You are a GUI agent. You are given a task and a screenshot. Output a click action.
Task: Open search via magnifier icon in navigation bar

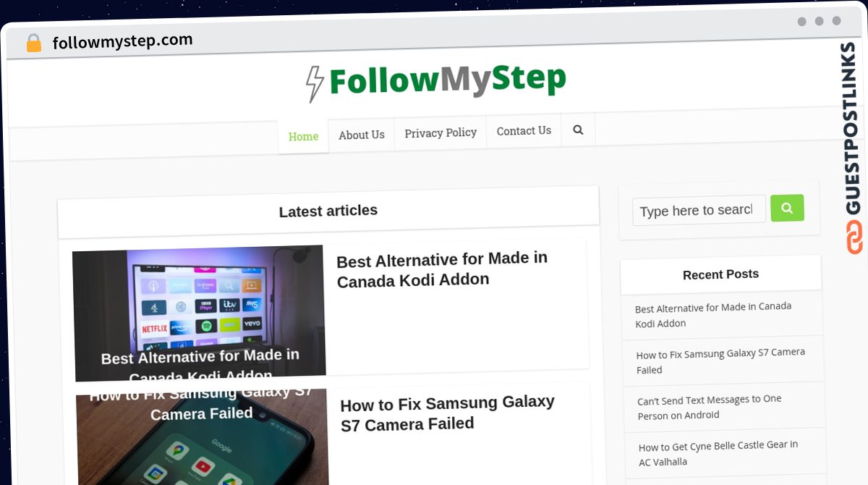click(x=578, y=130)
